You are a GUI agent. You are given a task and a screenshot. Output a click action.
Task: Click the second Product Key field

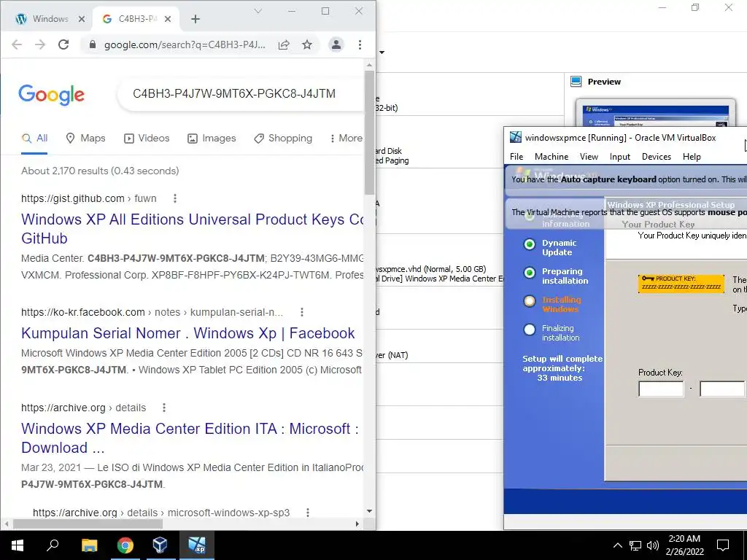click(x=721, y=389)
